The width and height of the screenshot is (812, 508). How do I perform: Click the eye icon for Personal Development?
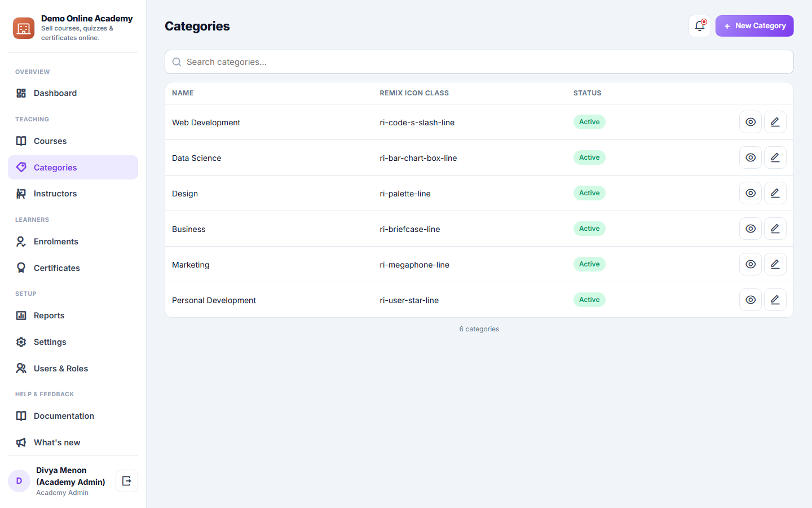pos(751,300)
